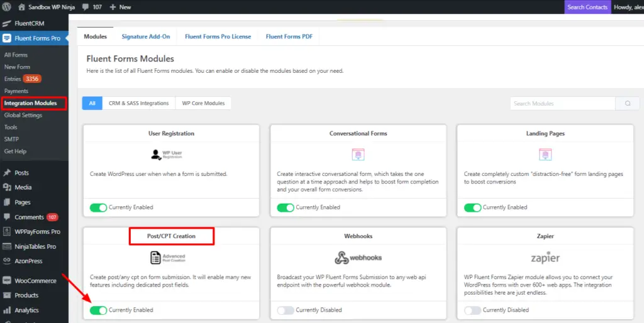Click the NinjaTables Pro icon in sidebar
This screenshot has width=644, height=323.
(6, 246)
